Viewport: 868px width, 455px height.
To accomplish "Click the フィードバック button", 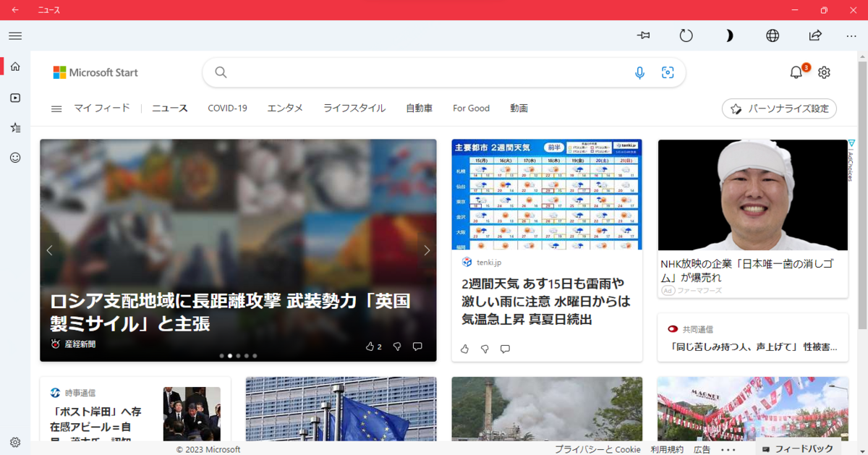I will 799,448.
